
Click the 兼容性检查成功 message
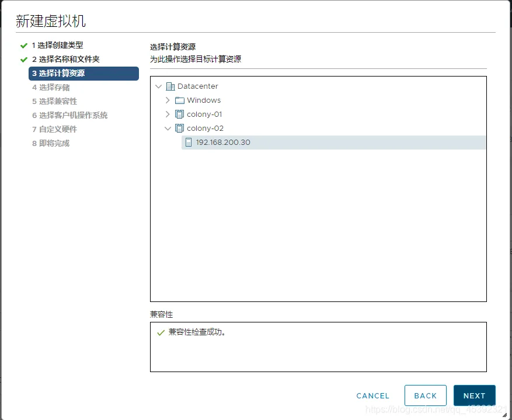(197, 332)
